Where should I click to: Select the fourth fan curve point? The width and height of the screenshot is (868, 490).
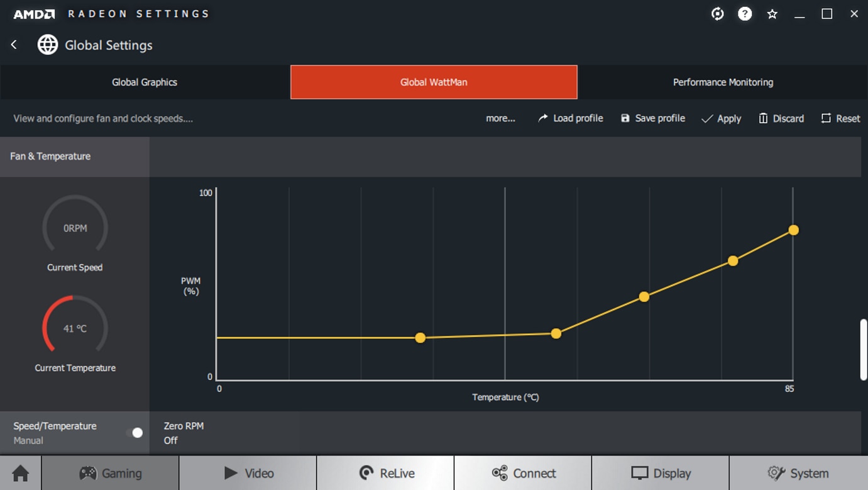pyautogui.click(x=733, y=260)
